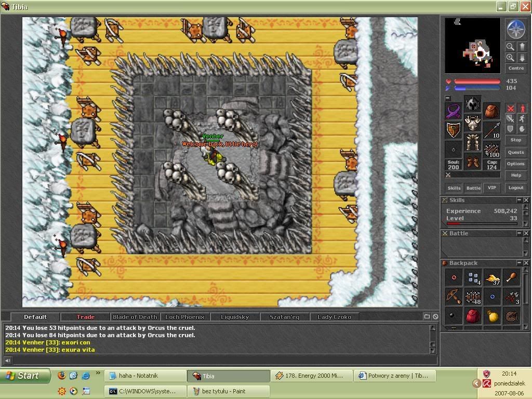Pick the rope in the backpack

[x=512, y=315]
